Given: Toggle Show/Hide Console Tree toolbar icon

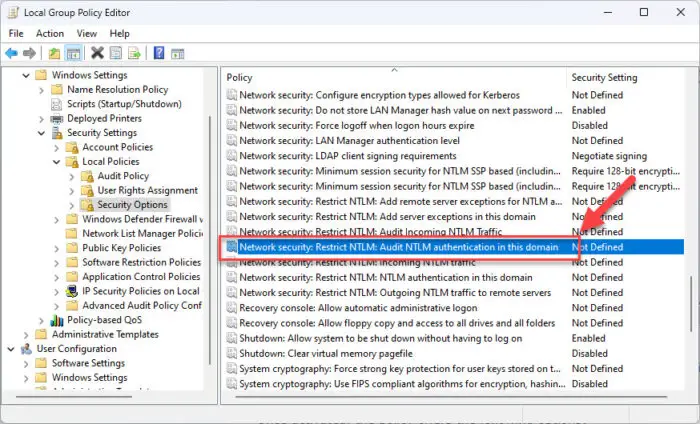Looking at the screenshot, I should coord(73,54).
